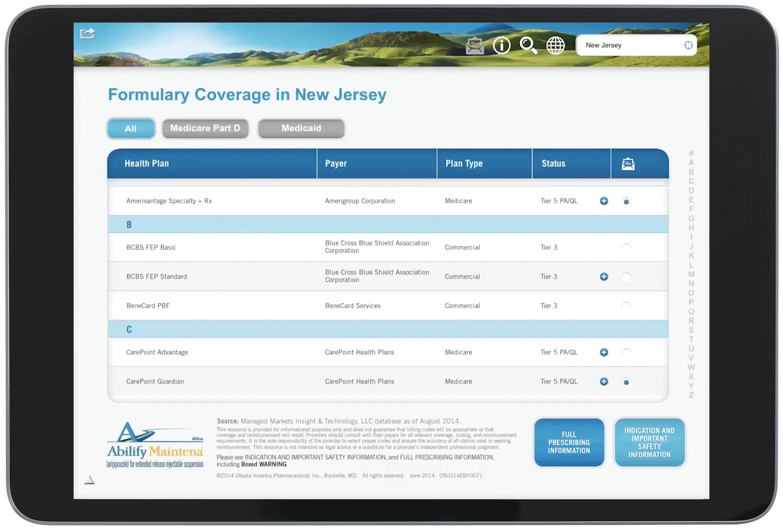
Task: Select the CarePoint Guardian plan name
Action: tap(155, 381)
